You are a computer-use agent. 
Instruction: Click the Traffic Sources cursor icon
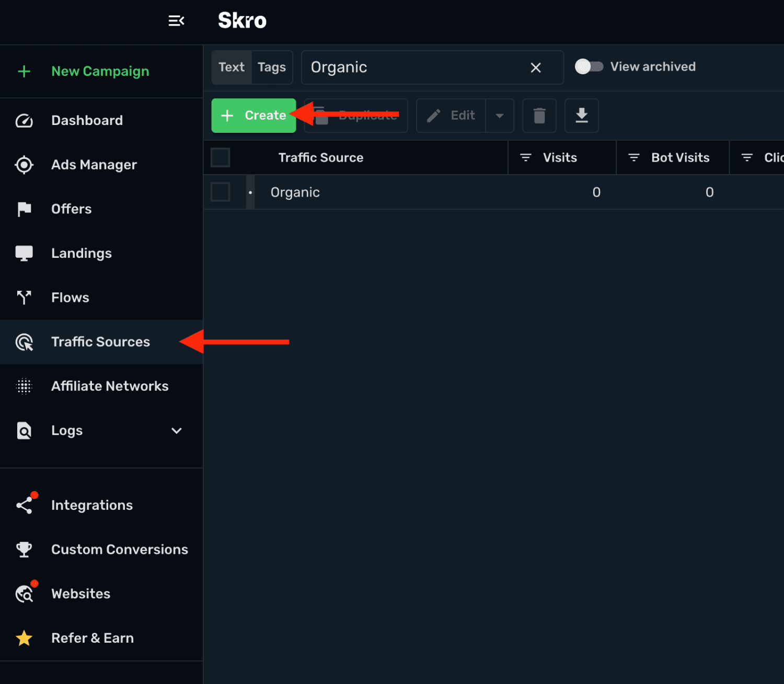24,342
